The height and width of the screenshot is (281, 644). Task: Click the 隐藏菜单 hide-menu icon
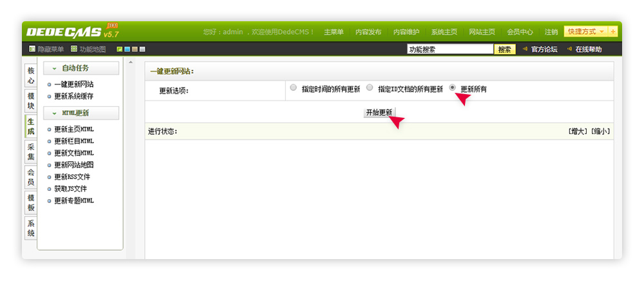coord(32,49)
